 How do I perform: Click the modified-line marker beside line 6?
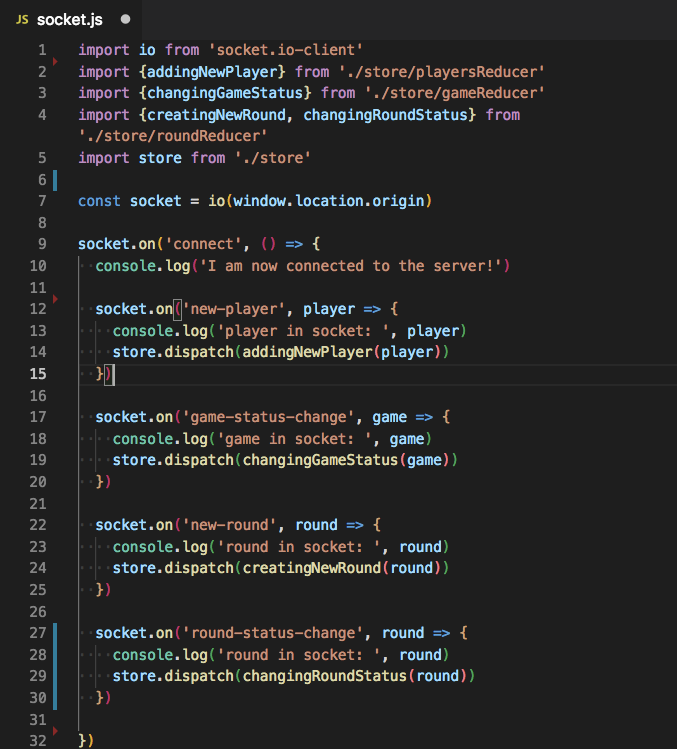[x=55, y=180]
